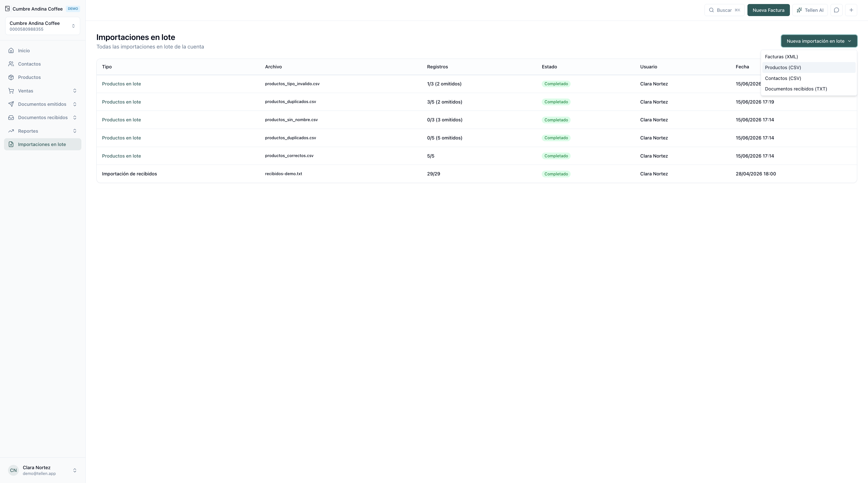This screenshot has height=483, width=868.
Task: Click Importación de recibidos row type
Action: 129,174
